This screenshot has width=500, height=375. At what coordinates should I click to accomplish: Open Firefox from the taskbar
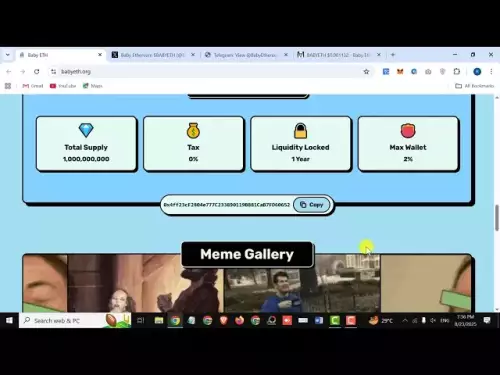coord(239,321)
